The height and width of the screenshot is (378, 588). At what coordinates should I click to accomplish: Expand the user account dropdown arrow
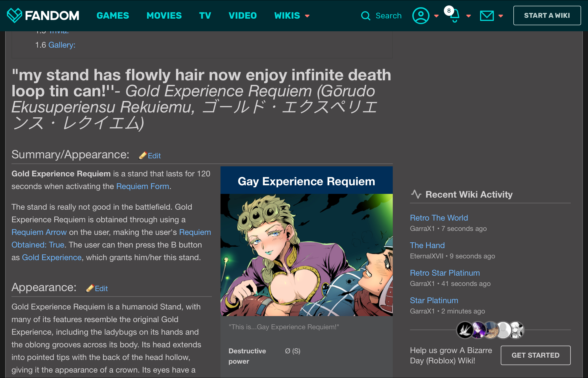pos(436,16)
